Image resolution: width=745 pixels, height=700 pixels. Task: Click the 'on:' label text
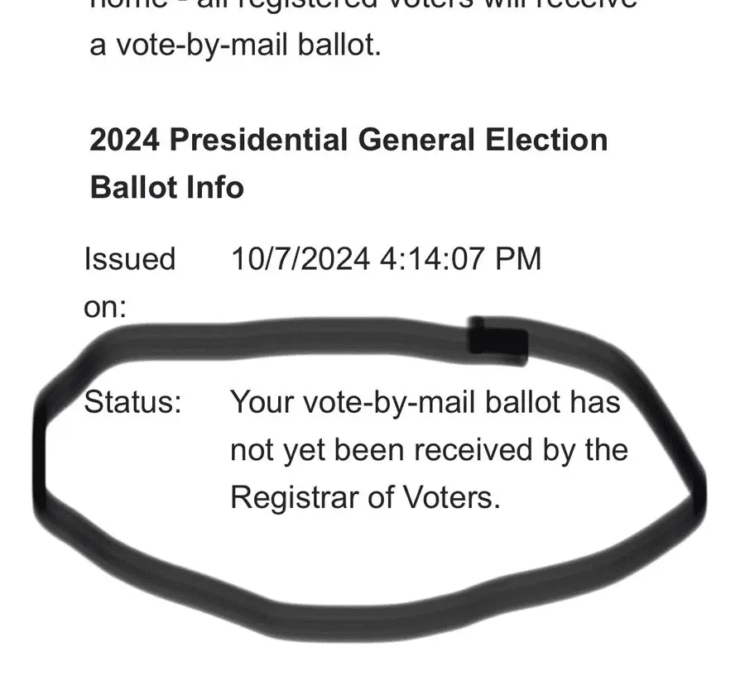105,307
